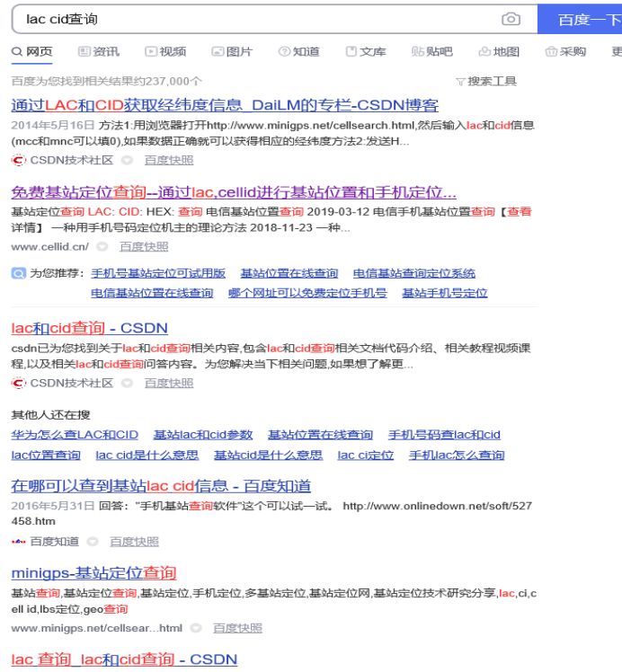Open result 'lac和cid查询 - CSDN'
622x672 pixels.
pyautogui.click(x=89, y=328)
